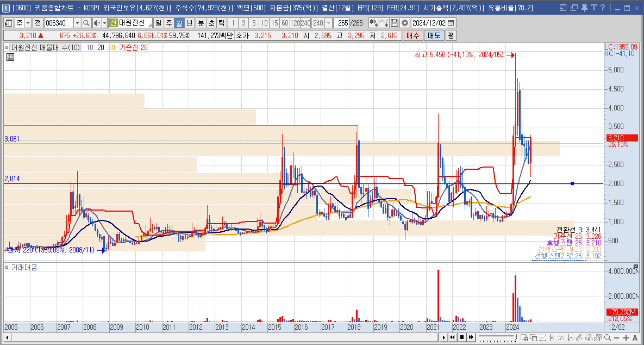Select the 60 interval button
The image size is (644, 345).
(285, 23)
